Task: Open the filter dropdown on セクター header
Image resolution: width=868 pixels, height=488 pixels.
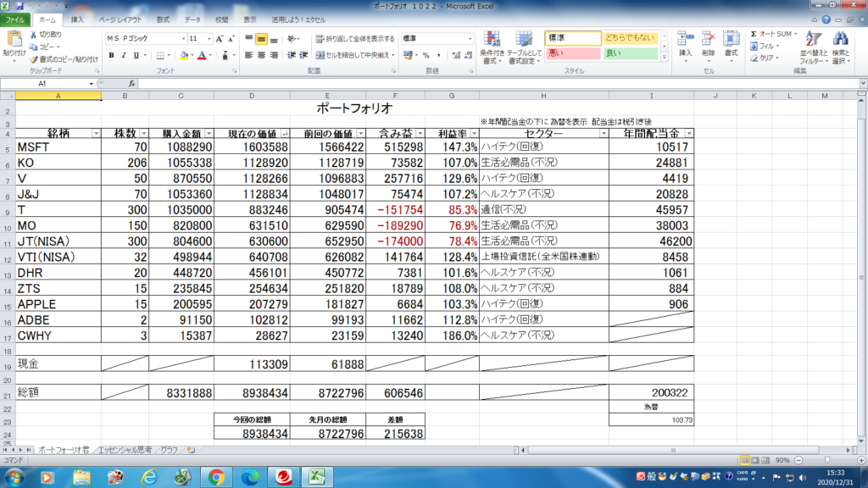Action: (604, 134)
